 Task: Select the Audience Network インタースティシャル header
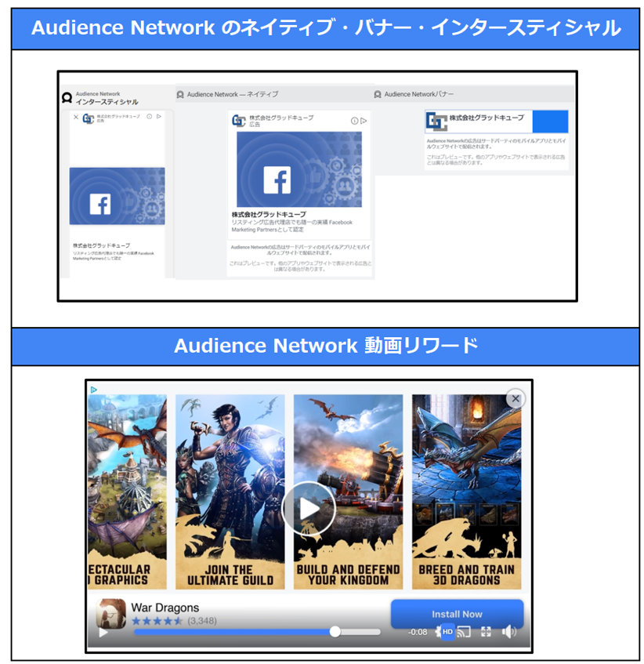[107, 98]
